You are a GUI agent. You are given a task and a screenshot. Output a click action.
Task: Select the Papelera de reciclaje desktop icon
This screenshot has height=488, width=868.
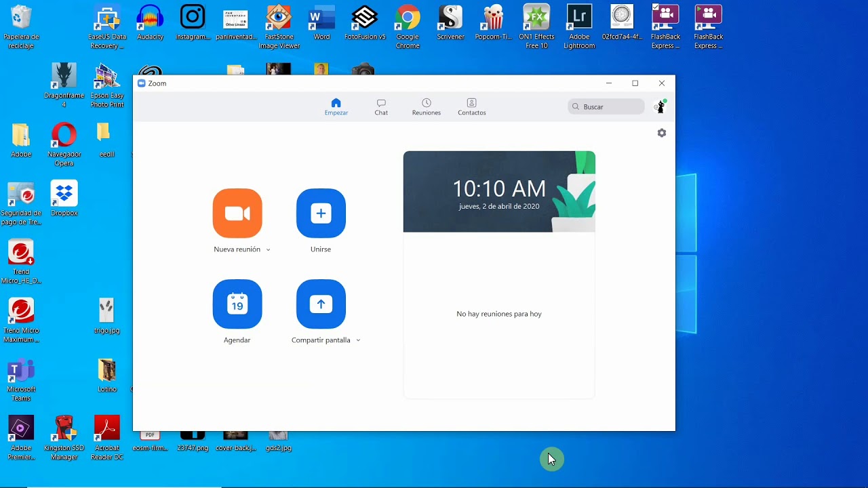pyautogui.click(x=21, y=28)
